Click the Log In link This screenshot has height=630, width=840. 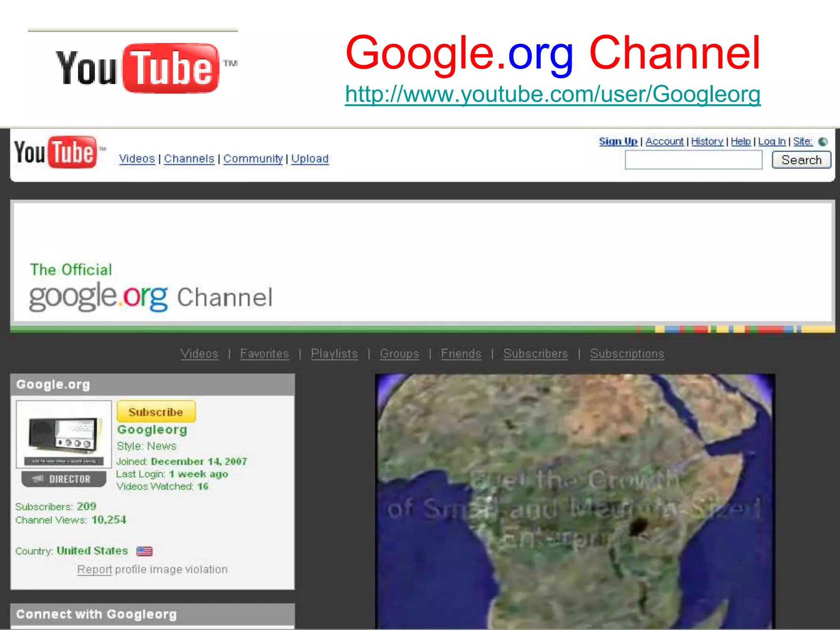click(772, 142)
